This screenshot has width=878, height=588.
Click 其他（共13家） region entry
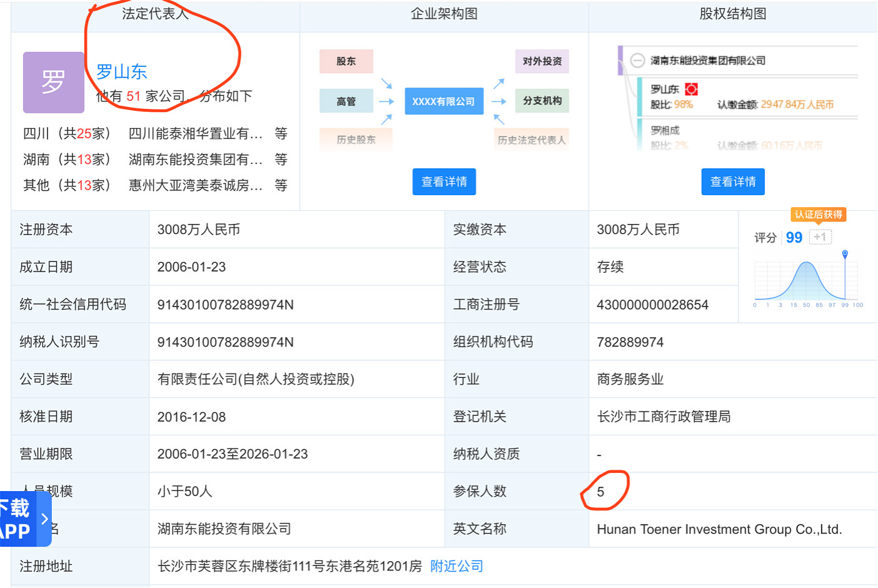pyautogui.click(x=67, y=185)
